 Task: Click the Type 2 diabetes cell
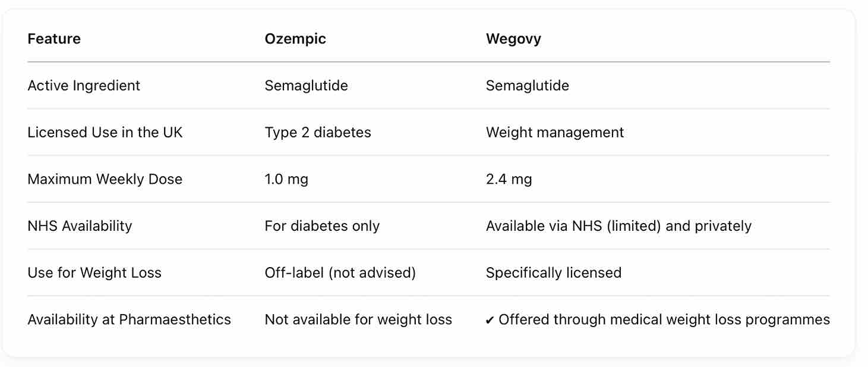(x=318, y=132)
